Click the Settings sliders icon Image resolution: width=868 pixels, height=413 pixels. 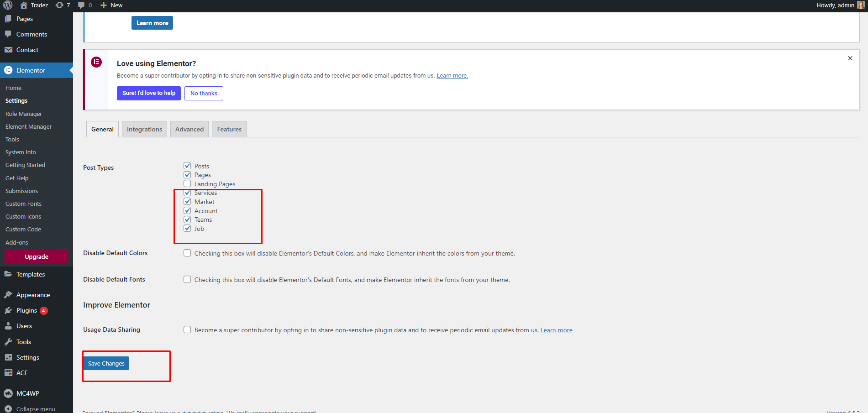[x=8, y=357]
